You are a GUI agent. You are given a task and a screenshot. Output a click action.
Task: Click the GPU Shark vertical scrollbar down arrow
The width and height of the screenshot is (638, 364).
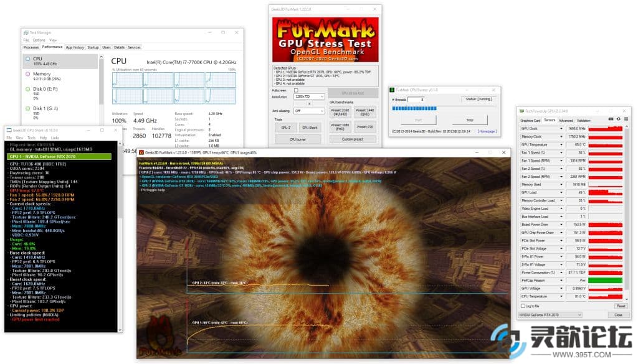pos(120,330)
